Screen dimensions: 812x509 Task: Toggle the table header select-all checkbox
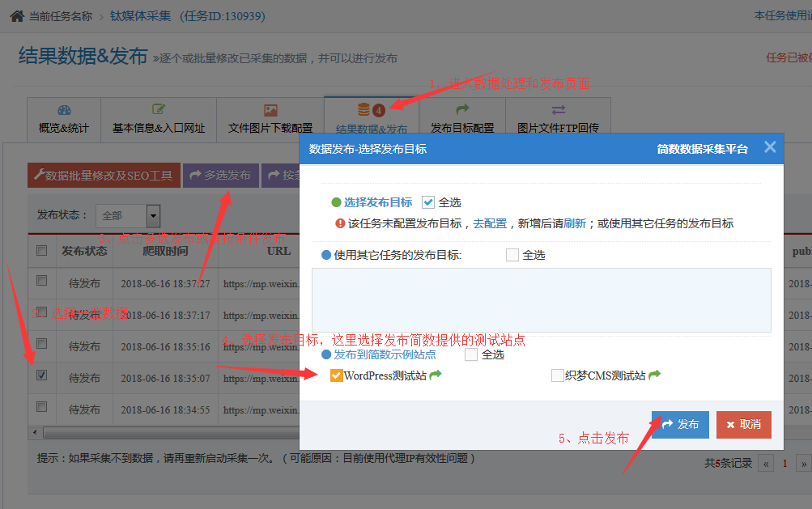(x=42, y=251)
